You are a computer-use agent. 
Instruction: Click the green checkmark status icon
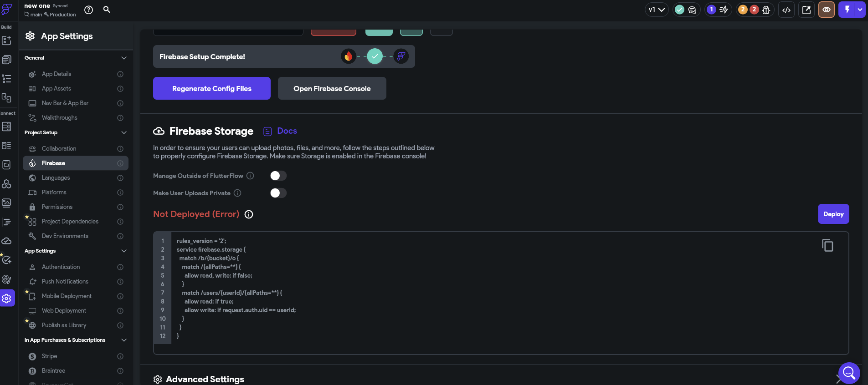point(679,10)
